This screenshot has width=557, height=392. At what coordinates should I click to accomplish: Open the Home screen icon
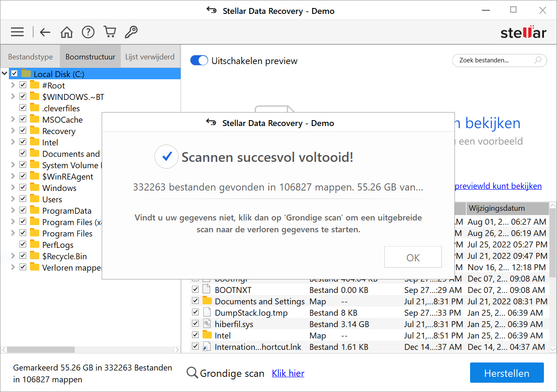coord(67,32)
